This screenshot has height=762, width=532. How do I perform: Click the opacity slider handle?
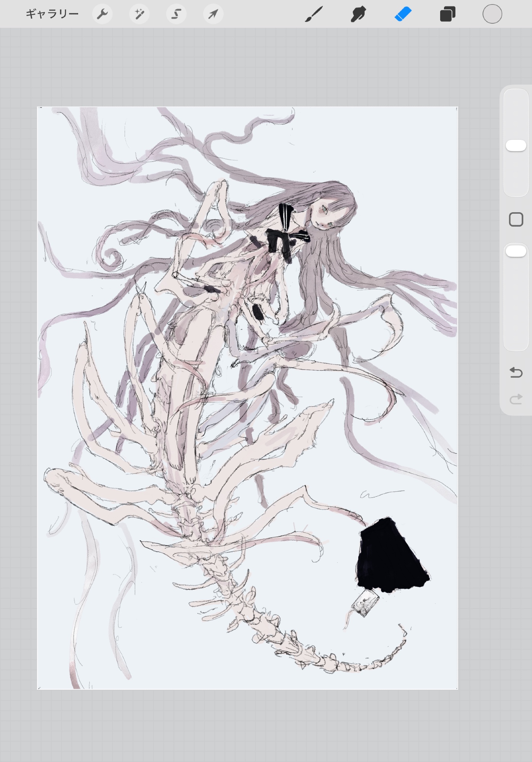coord(516,251)
